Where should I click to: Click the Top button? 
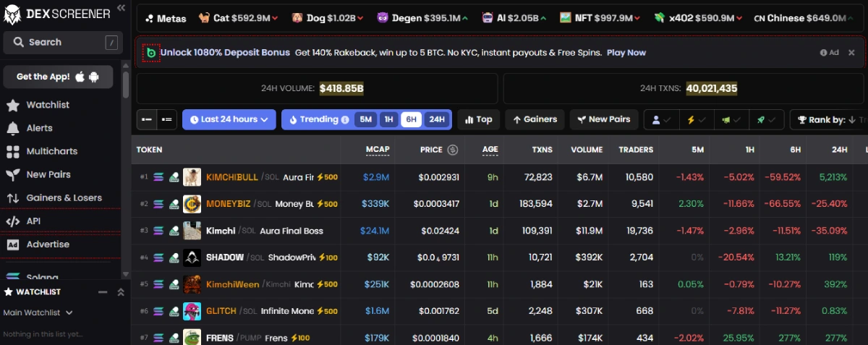[x=478, y=119]
